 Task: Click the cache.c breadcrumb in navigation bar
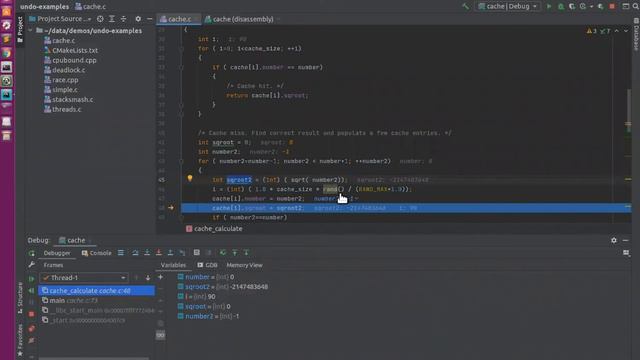pos(90,6)
